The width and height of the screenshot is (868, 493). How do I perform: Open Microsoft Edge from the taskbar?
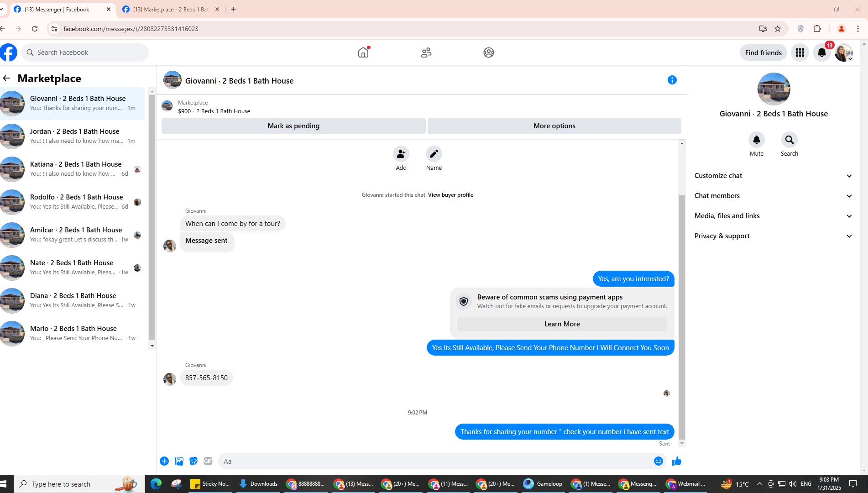click(156, 484)
